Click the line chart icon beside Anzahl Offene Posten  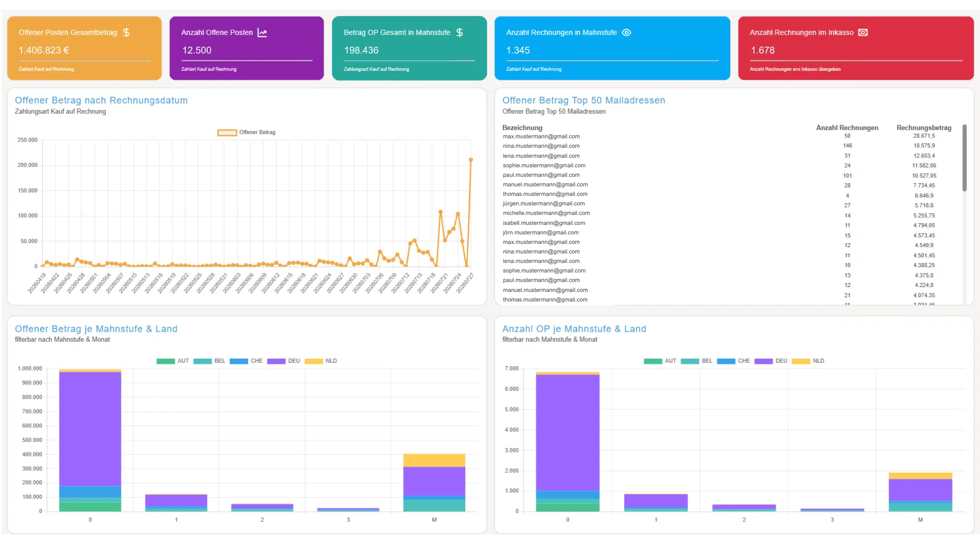(x=262, y=32)
